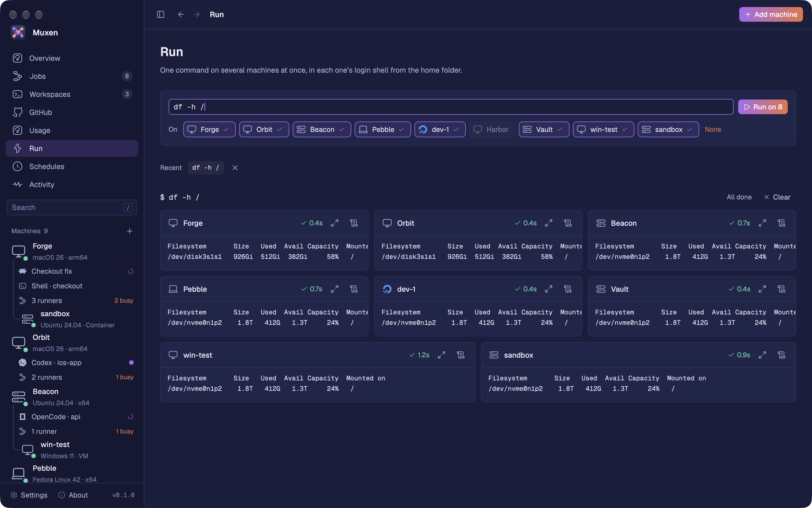Open Checkout fix session under Forge
Screen dimensions: 812x508
[76, 271]
